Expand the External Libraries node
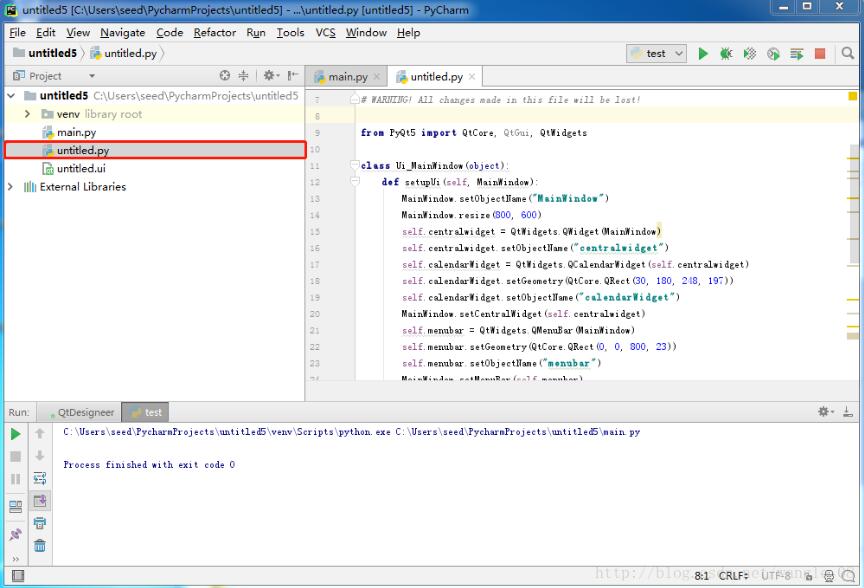This screenshot has width=864, height=588. 10,186
